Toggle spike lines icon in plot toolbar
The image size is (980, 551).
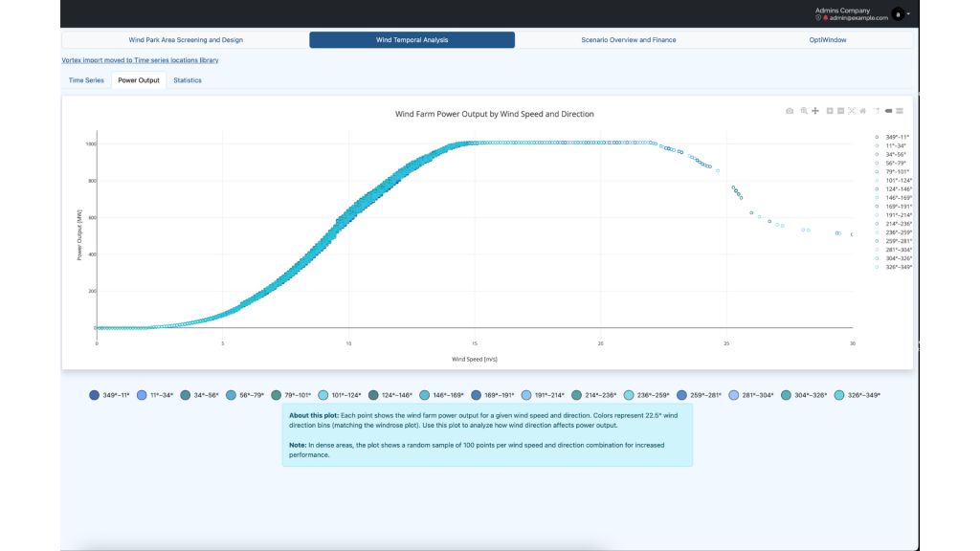pyautogui.click(x=877, y=111)
